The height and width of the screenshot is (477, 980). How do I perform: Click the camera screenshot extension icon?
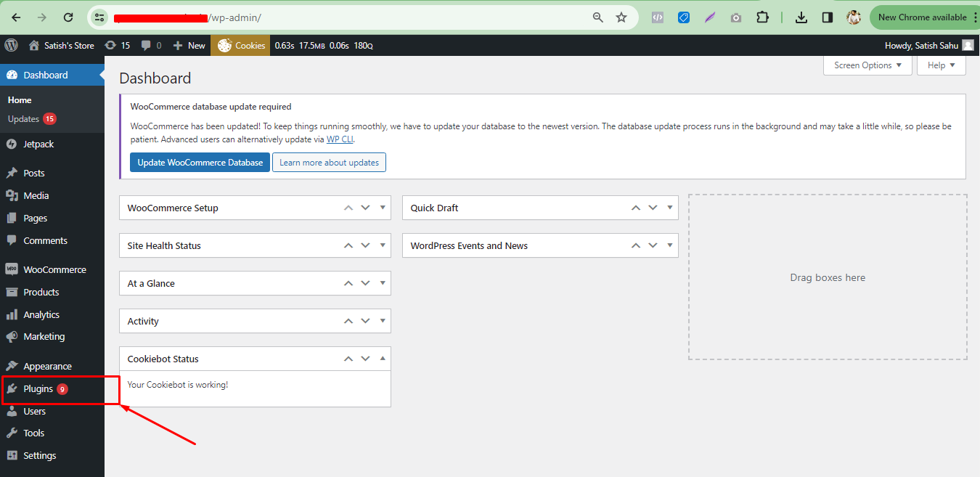click(736, 17)
